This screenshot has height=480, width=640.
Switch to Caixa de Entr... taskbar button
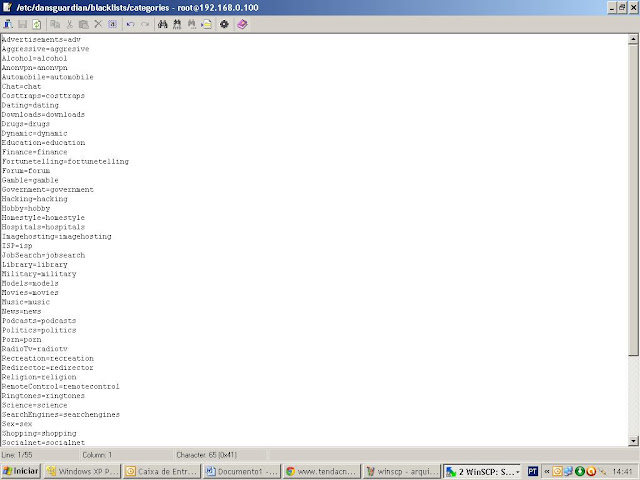pyautogui.click(x=162, y=471)
